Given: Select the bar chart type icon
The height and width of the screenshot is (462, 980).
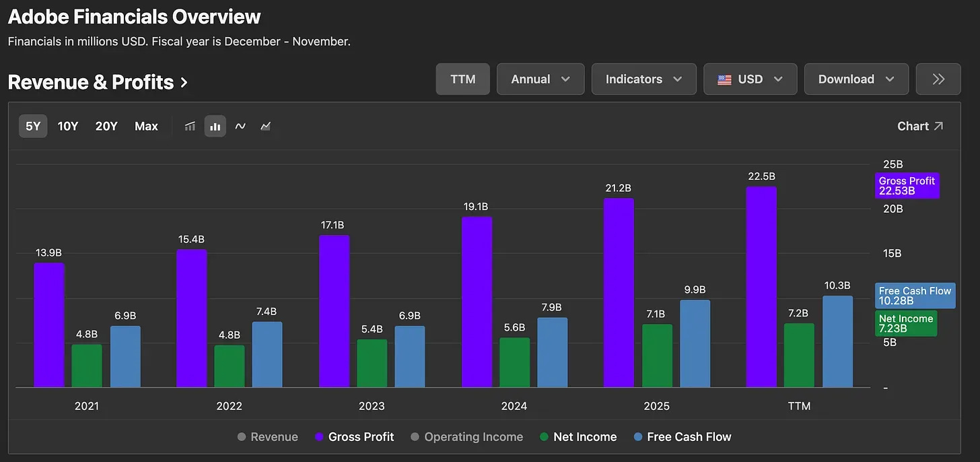Looking at the screenshot, I should click(x=215, y=126).
